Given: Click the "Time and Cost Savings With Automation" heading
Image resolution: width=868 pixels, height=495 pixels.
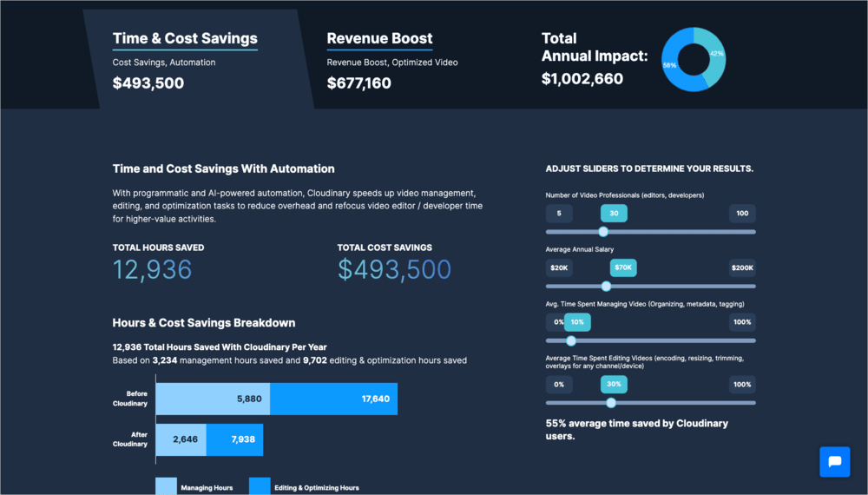Looking at the screenshot, I should pos(224,168).
